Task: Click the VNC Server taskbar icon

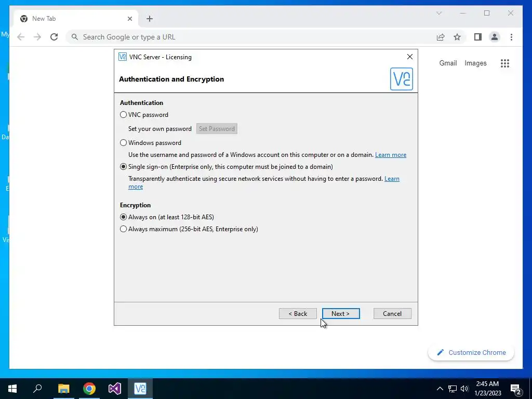Action: tap(140, 389)
